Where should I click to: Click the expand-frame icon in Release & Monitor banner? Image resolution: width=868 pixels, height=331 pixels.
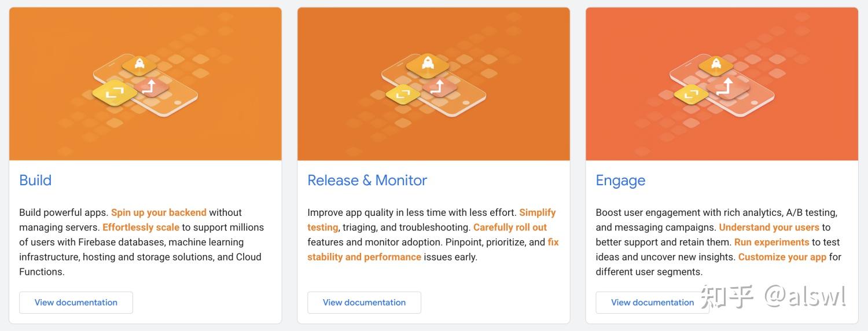pos(403,93)
